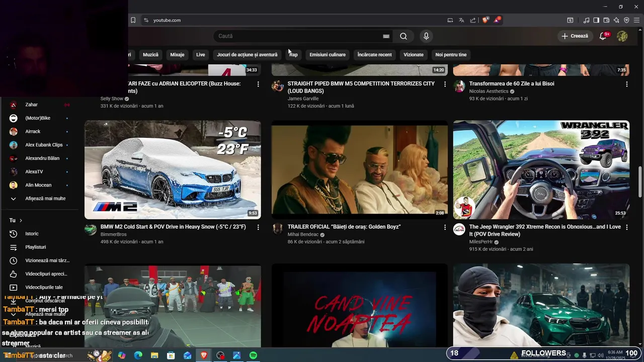
Task: Open File Explorer from the taskbar
Action: (x=154, y=355)
